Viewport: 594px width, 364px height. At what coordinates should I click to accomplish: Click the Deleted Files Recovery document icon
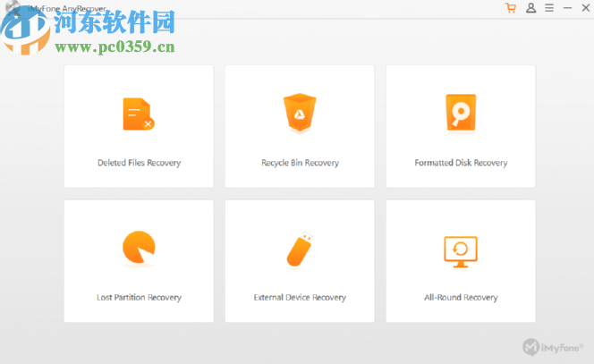139,114
